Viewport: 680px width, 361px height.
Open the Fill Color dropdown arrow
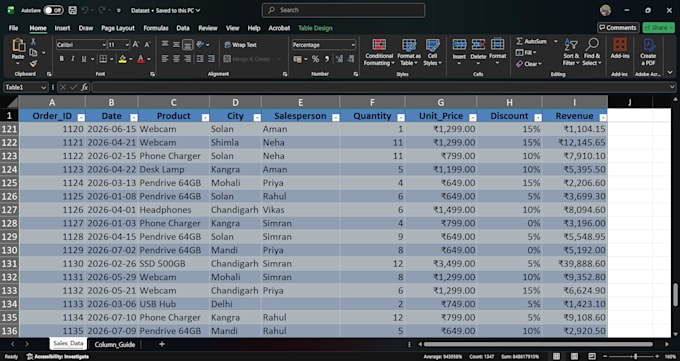point(131,59)
